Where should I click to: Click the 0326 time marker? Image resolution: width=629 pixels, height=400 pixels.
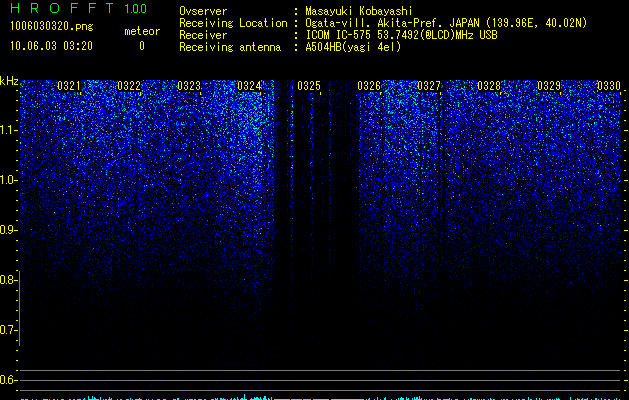point(369,86)
